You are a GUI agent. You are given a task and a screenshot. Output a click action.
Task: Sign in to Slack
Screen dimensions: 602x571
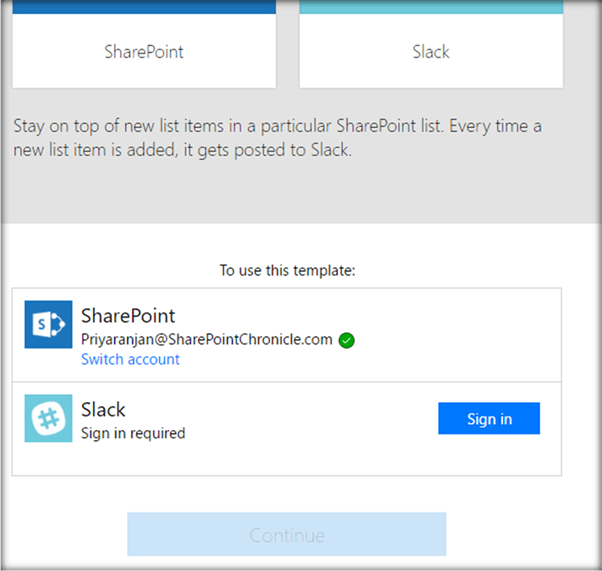point(489,419)
